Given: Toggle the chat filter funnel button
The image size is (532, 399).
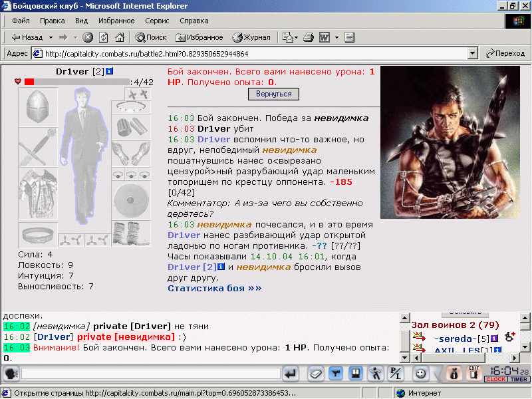Looking at the screenshot, I should tap(336, 374).
